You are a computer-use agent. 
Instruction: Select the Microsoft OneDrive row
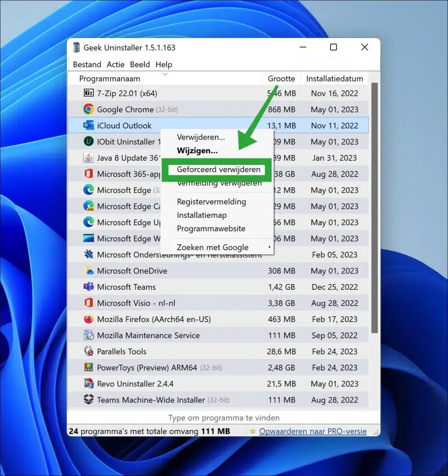pyautogui.click(x=218, y=270)
